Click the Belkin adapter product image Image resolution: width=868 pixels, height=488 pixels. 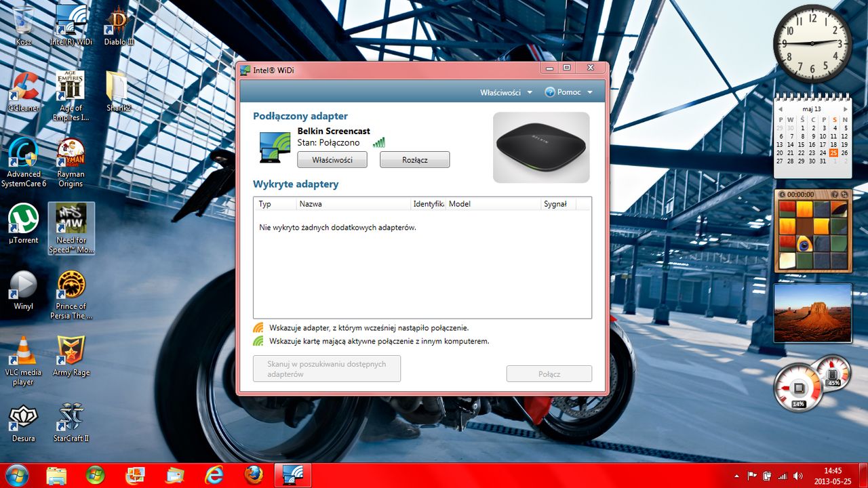coord(541,147)
